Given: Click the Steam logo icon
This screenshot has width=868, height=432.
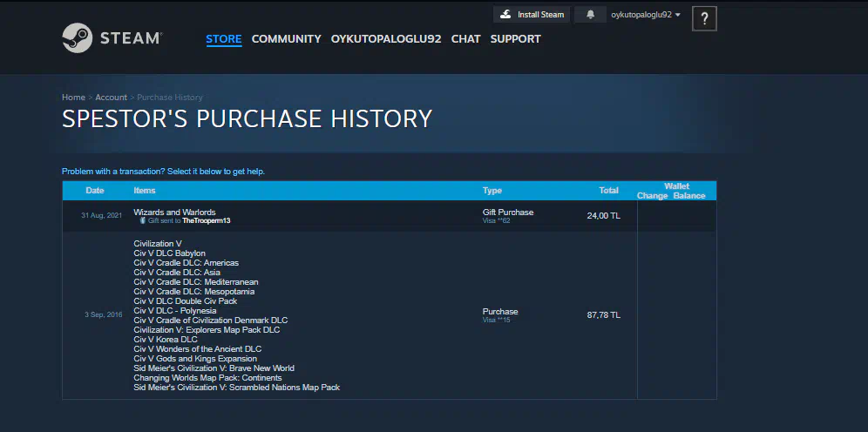Looking at the screenshot, I should [x=77, y=38].
